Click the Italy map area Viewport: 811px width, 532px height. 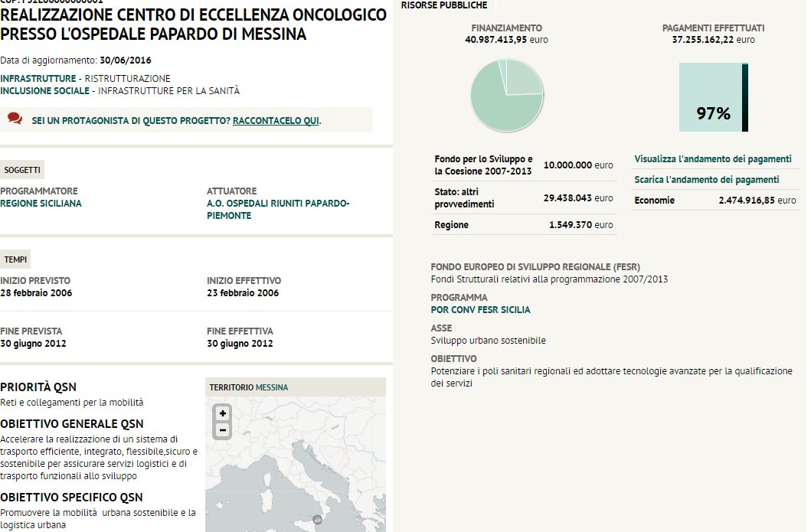point(296,465)
